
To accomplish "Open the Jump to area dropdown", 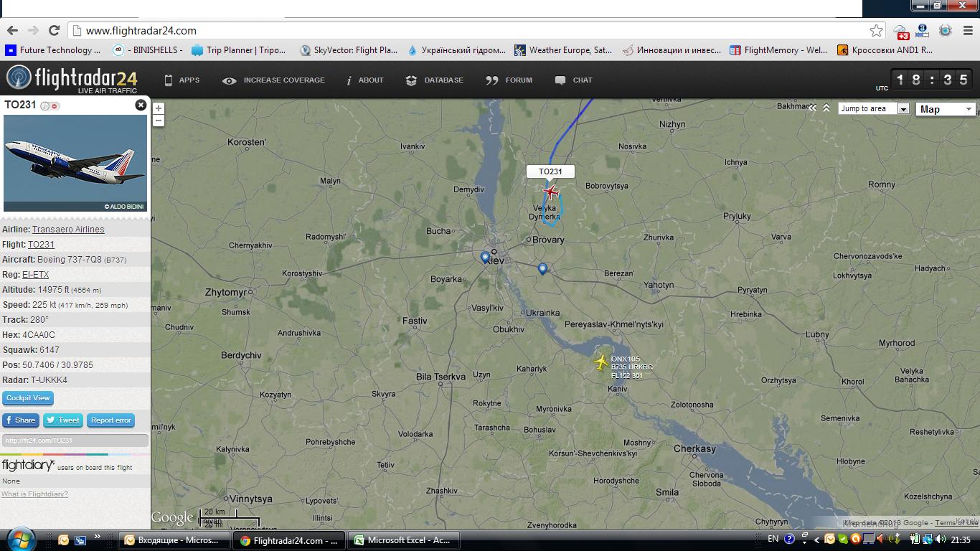I will click(874, 108).
